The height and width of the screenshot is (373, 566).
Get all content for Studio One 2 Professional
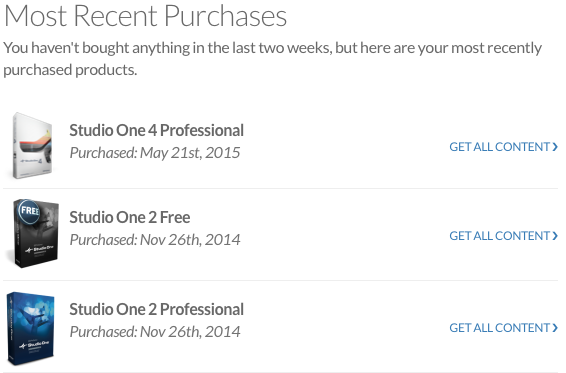tap(503, 328)
